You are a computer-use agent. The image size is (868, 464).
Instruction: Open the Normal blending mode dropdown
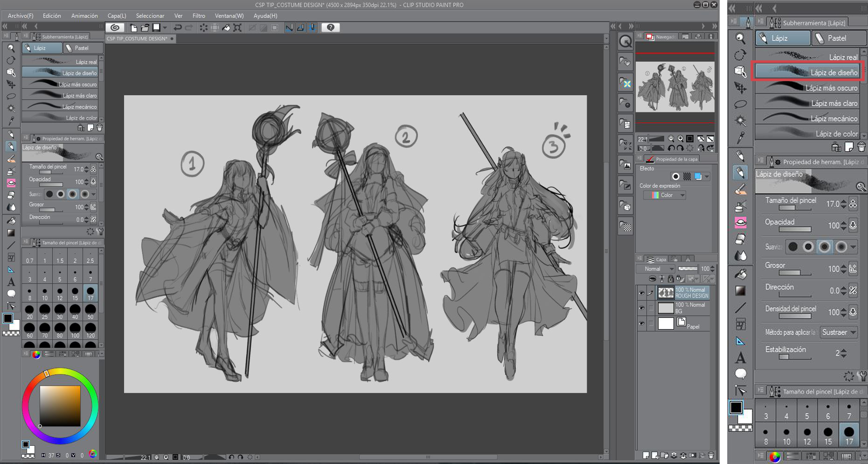tap(655, 269)
